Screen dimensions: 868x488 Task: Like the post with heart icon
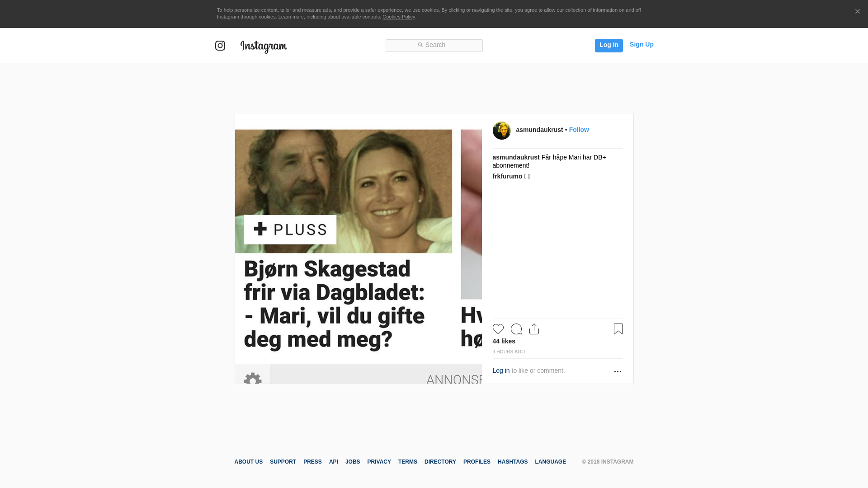pos(498,329)
